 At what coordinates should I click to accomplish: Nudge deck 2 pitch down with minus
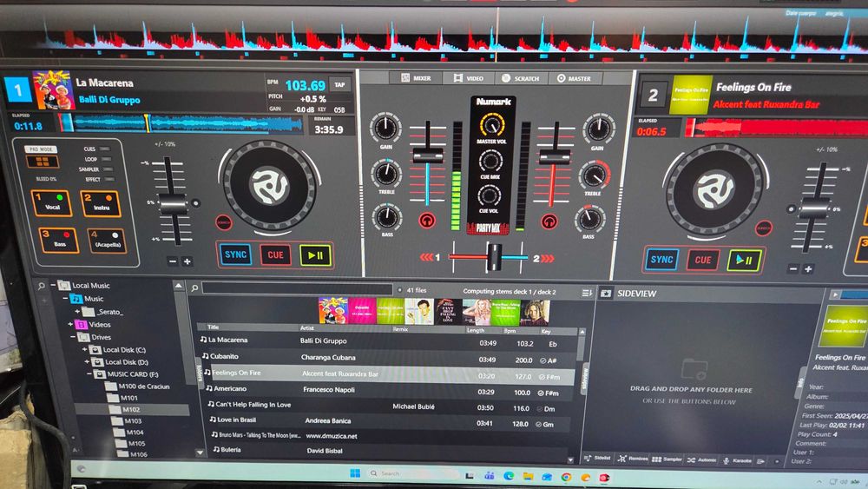pyautogui.click(x=793, y=268)
